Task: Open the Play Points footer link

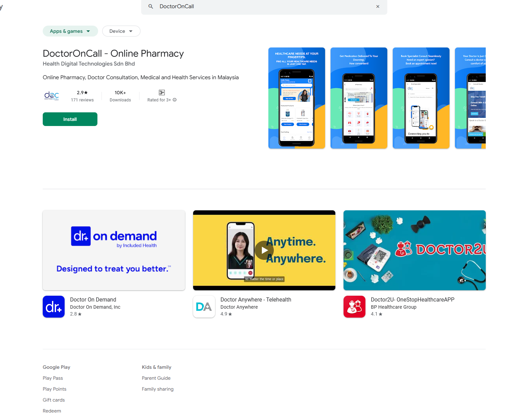Action: (54, 389)
